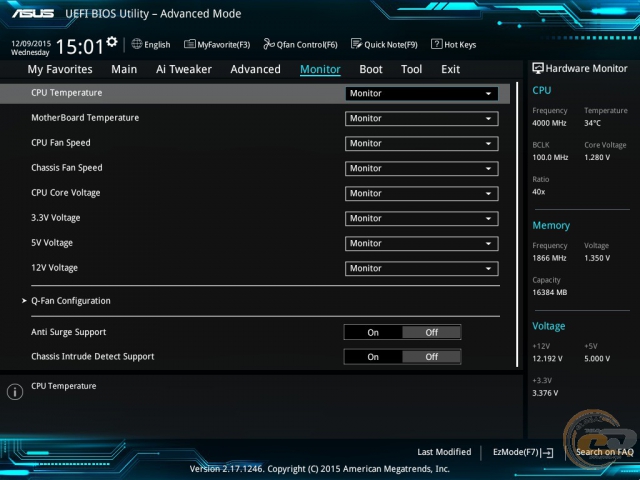The height and width of the screenshot is (480, 640).
Task: Click the Last Modified button
Action: pos(444,452)
